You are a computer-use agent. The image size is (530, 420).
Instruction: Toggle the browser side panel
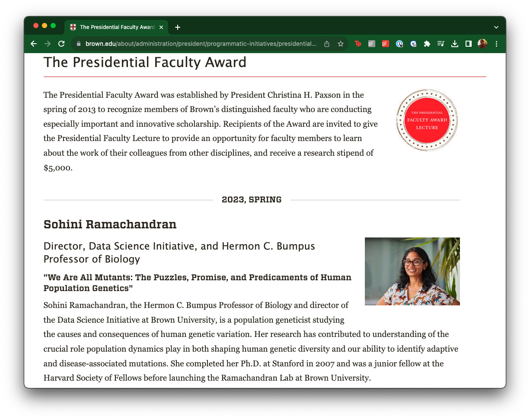(468, 44)
